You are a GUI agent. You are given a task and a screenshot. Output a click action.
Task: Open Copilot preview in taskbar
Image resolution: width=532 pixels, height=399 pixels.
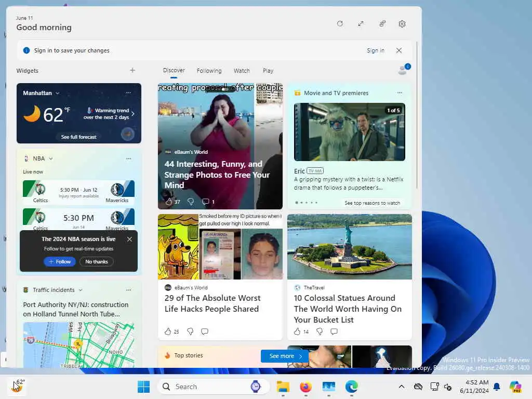click(515, 387)
